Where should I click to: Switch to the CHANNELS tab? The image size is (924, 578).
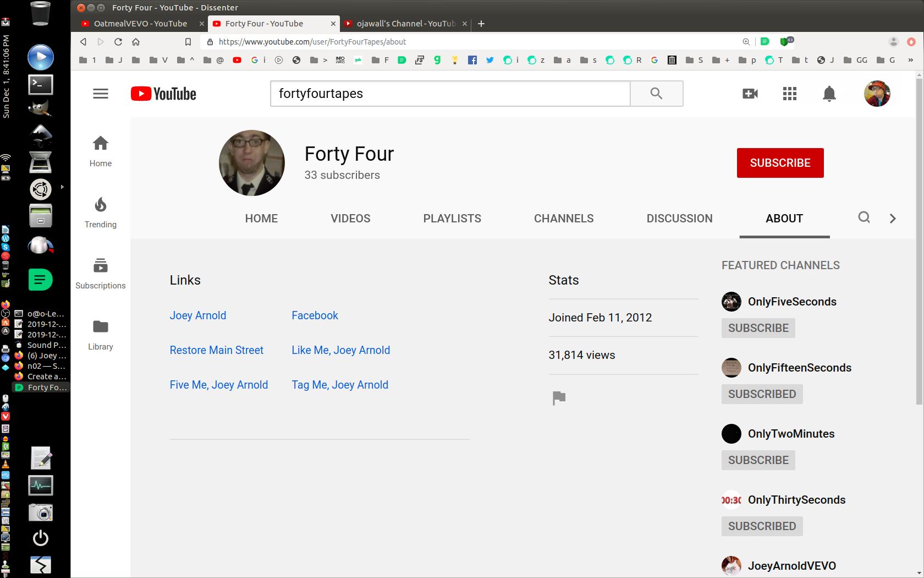tap(564, 219)
